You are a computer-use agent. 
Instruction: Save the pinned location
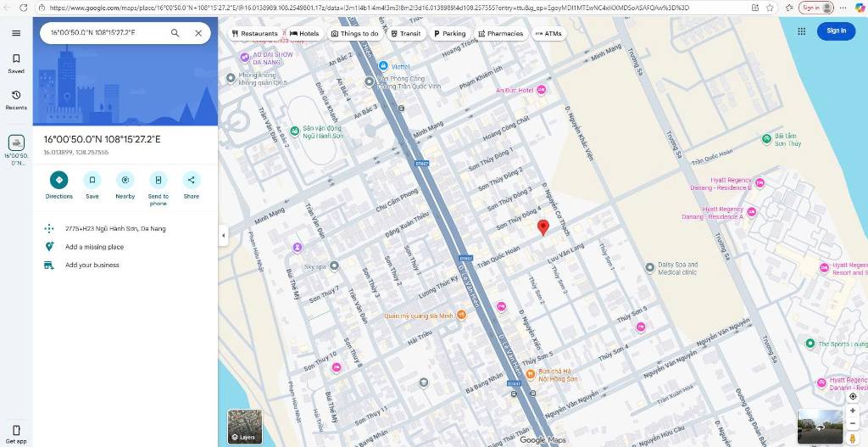pyautogui.click(x=92, y=180)
